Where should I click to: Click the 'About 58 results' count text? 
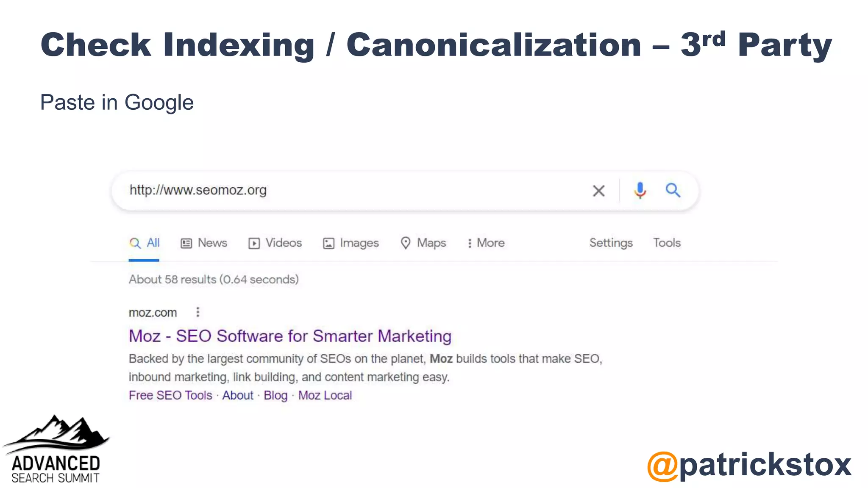(x=214, y=280)
